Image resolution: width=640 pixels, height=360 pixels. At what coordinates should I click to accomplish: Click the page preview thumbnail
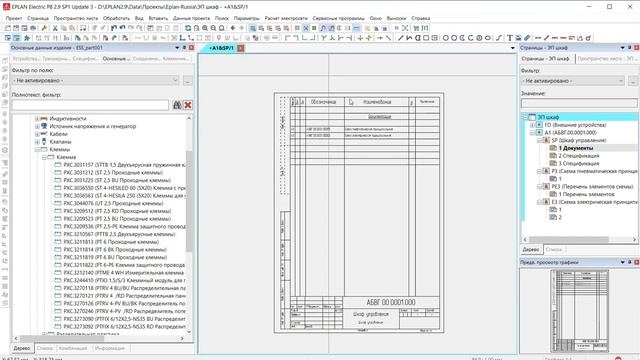pos(580,311)
